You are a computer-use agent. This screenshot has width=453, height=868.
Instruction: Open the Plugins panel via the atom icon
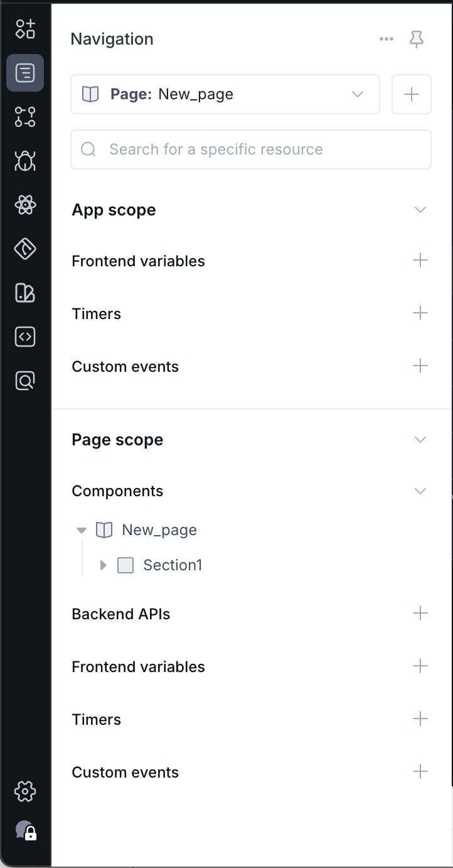25,205
